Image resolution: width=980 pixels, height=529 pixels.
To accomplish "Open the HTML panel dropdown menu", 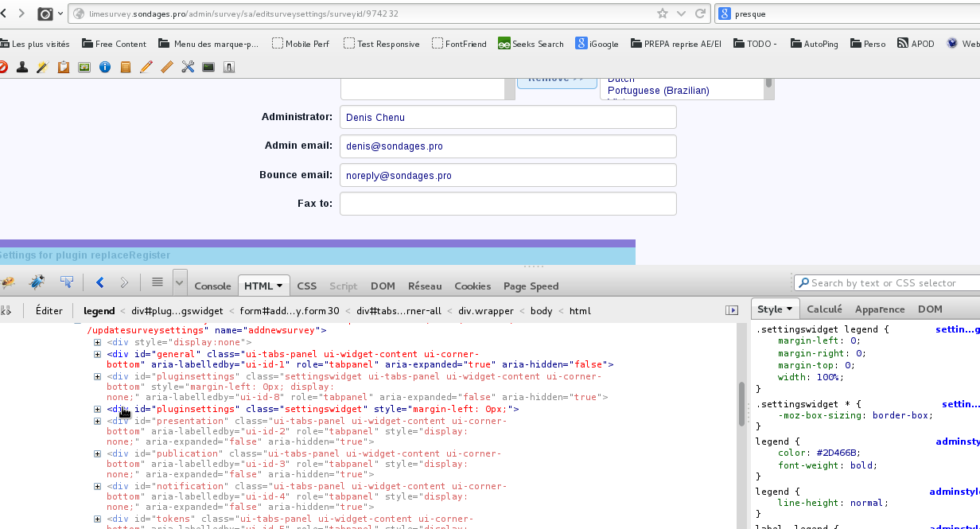I will click(x=264, y=286).
